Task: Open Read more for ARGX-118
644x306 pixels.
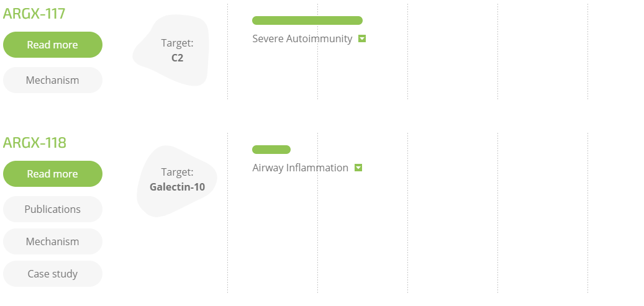Action: pos(53,174)
